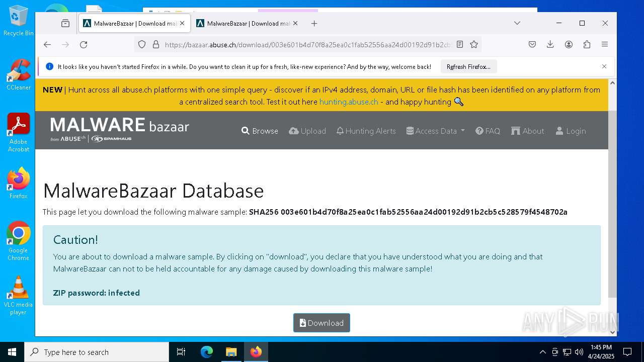The width and height of the screenshot is (644, 362).
Task: Open the Google Chrome desktop icon
Action: (x=19, y=241)
